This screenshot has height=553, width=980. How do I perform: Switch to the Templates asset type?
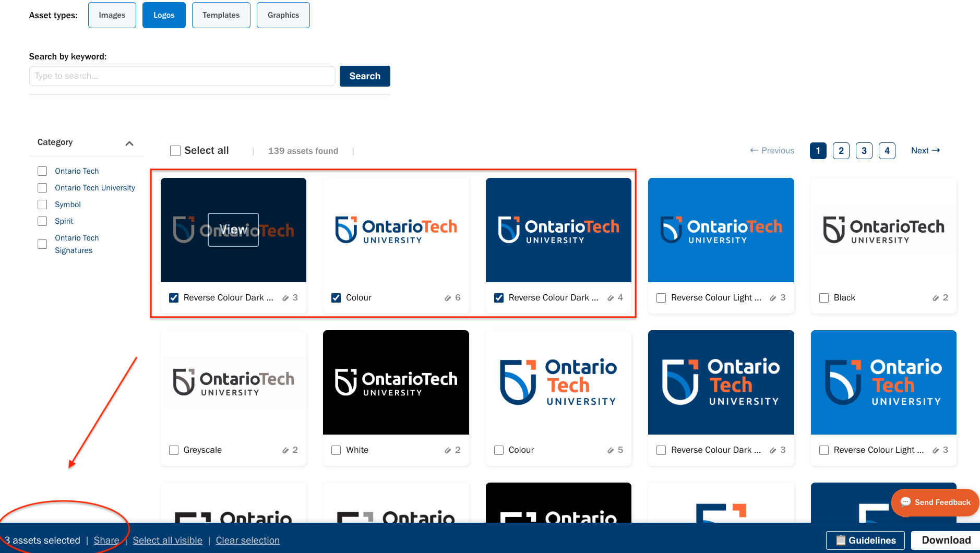221,15
